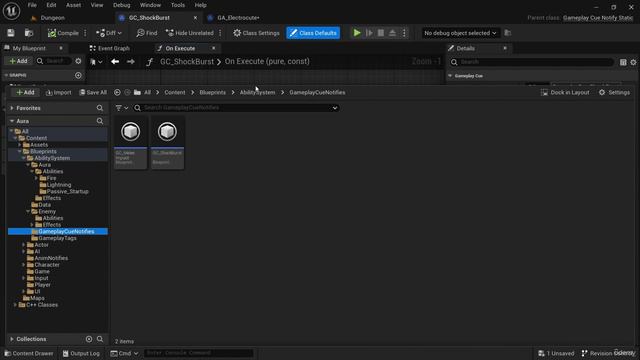Image resolution: width=640 pixels, height=360 pixels.
Task: Open the Edit menu
Action: point(51,5)
